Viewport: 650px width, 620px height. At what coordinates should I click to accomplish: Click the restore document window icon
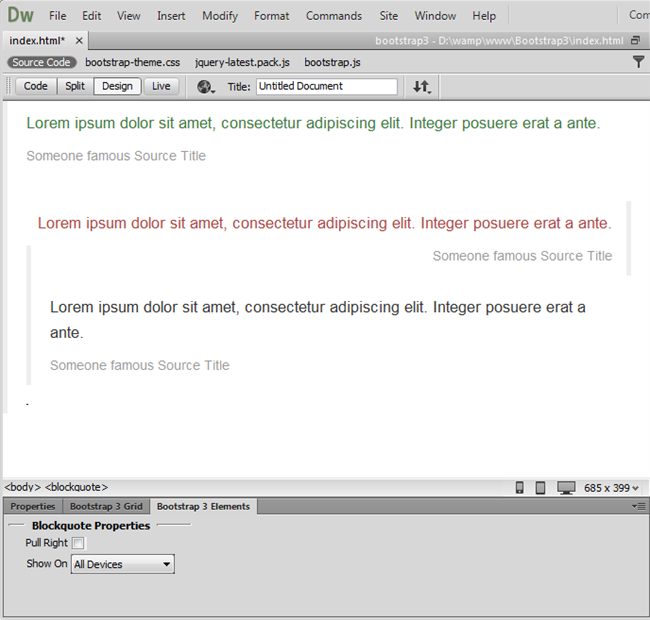coord(635,40)
